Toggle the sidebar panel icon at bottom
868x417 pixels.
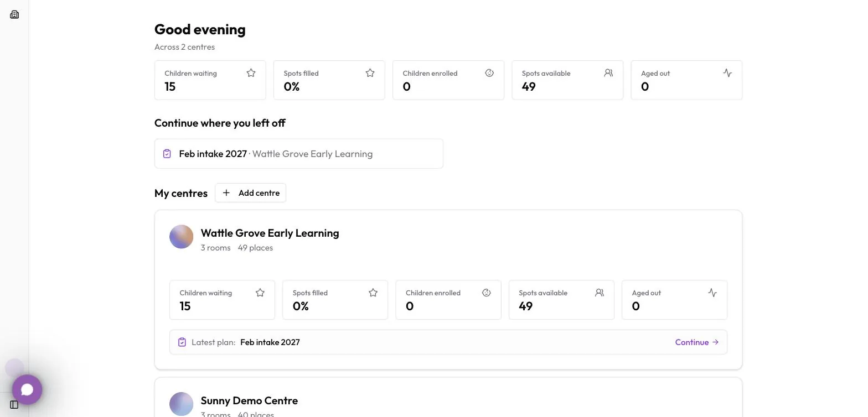click(x=14, y=404)
